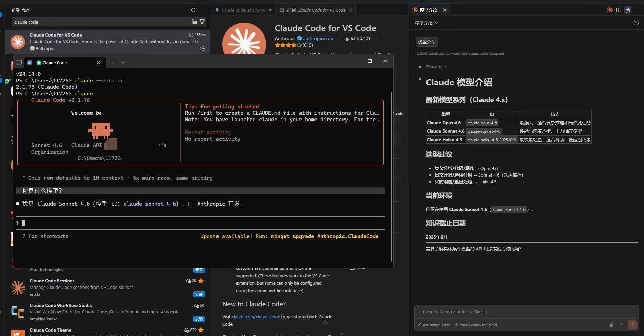Toggle the editor group lock
The image size is (644, 336).
pos(628,10)
